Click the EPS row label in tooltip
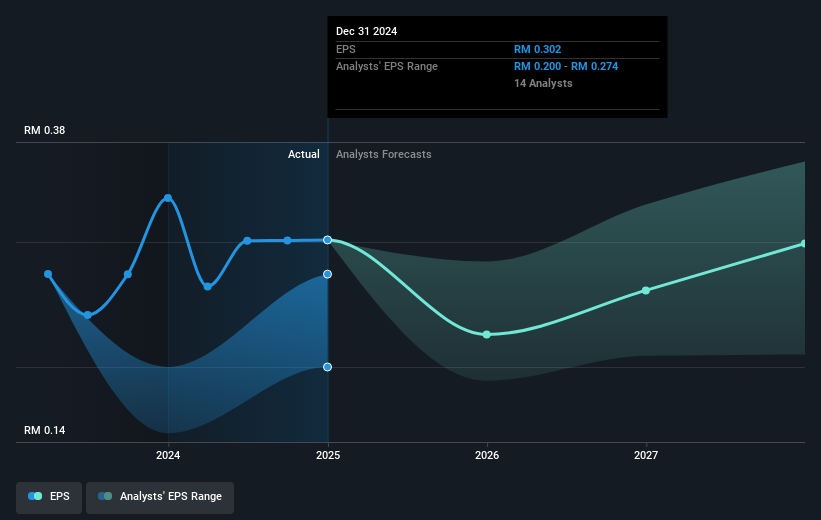This screenshot has width=821, height=520. coord(346,49)
